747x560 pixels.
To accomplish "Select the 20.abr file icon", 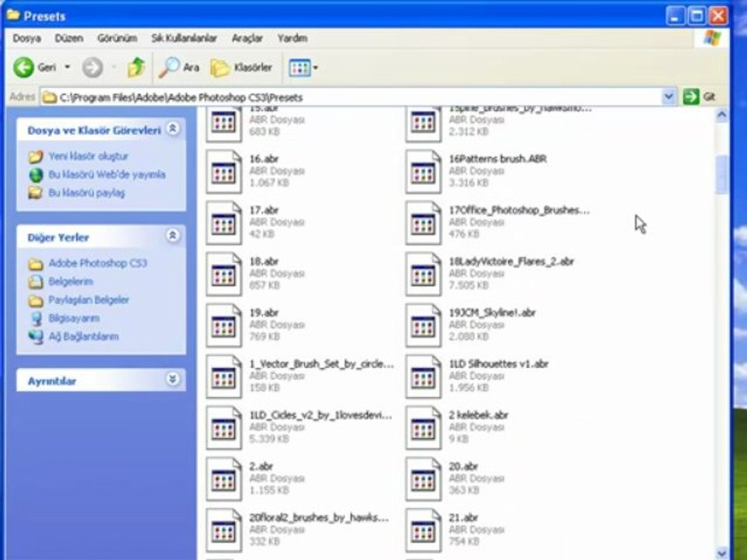I will coord(423,479).
